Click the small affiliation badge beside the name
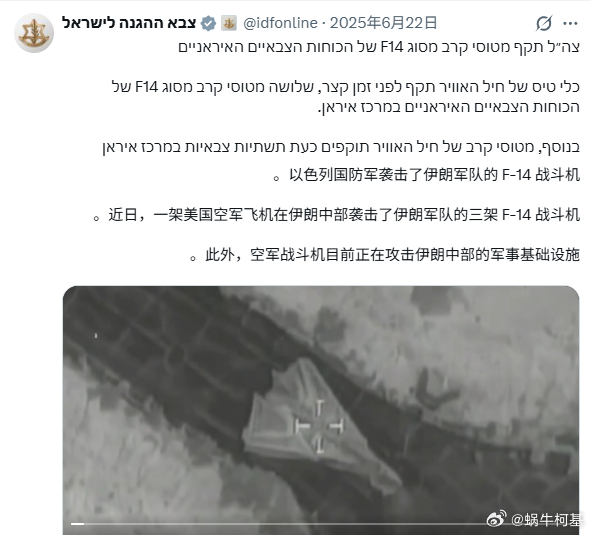This screenshot has height=535, width=591. click(228, 23)
